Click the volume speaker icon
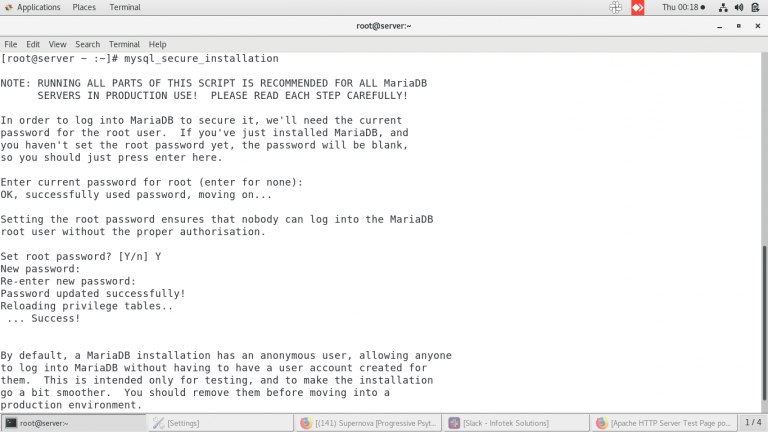 [739, 7]
